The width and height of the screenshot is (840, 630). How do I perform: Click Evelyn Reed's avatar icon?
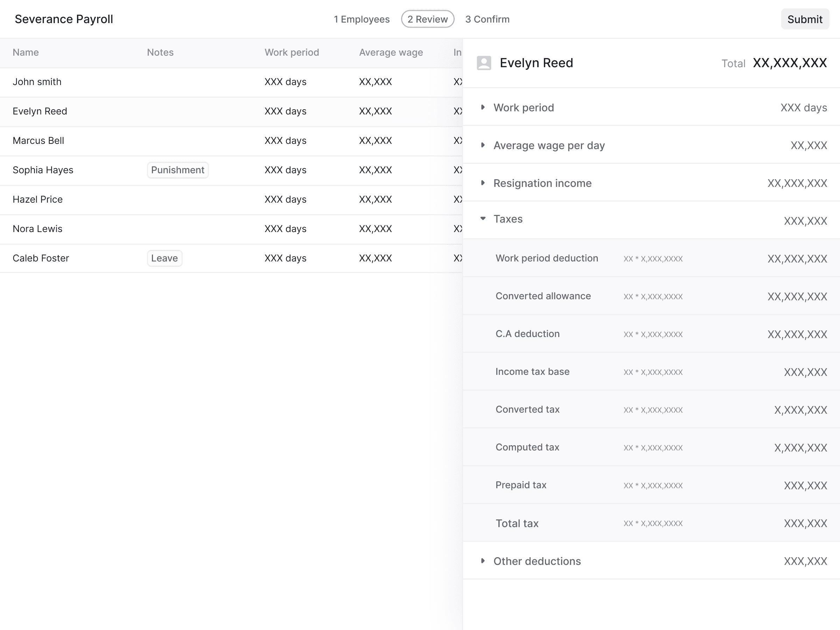point(484,63)
